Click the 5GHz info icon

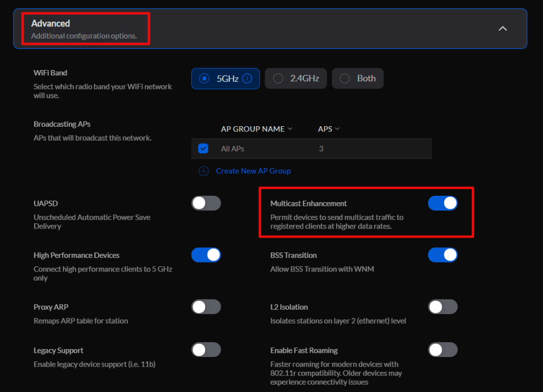coord(247,79)
